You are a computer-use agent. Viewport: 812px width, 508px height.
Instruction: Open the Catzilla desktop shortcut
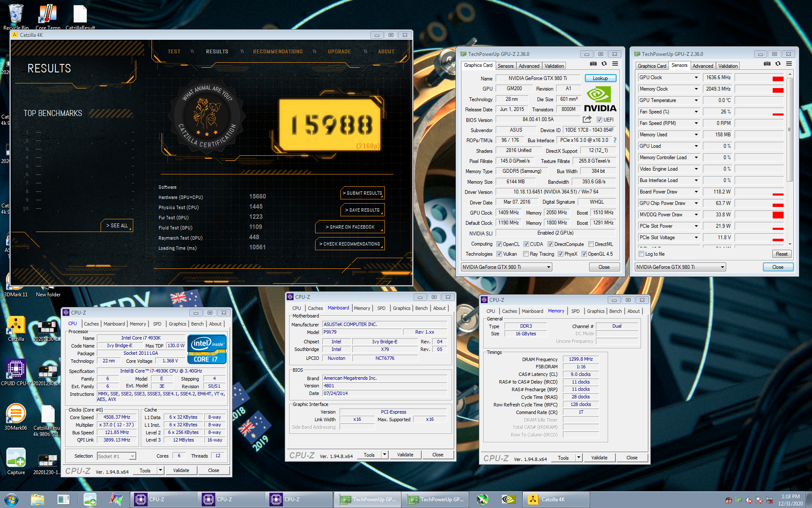click(16, 329)
